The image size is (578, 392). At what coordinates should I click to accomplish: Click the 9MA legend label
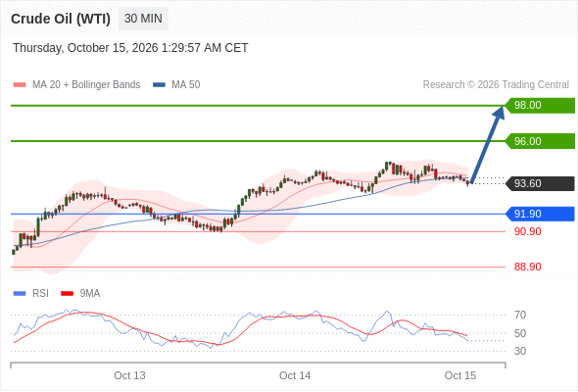point(90,294)
